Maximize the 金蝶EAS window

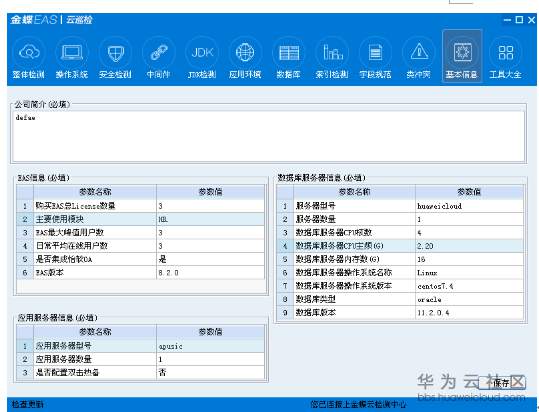pos(519,20)
